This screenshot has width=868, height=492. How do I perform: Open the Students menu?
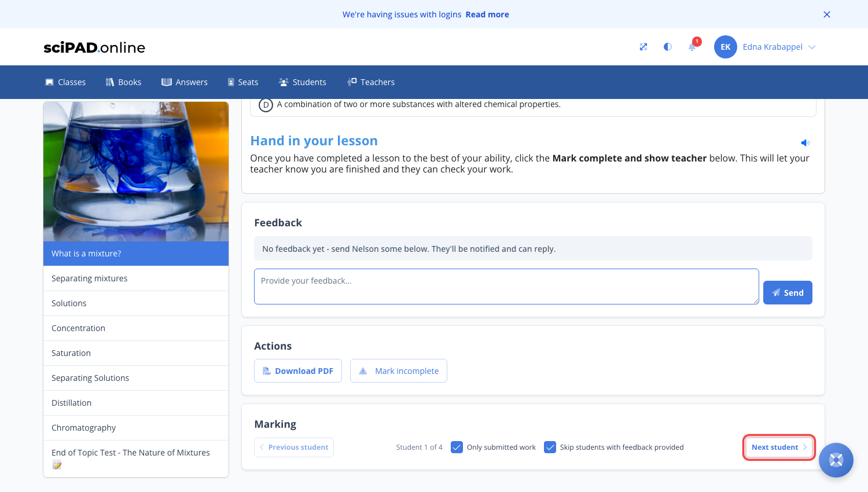[303, 82]
